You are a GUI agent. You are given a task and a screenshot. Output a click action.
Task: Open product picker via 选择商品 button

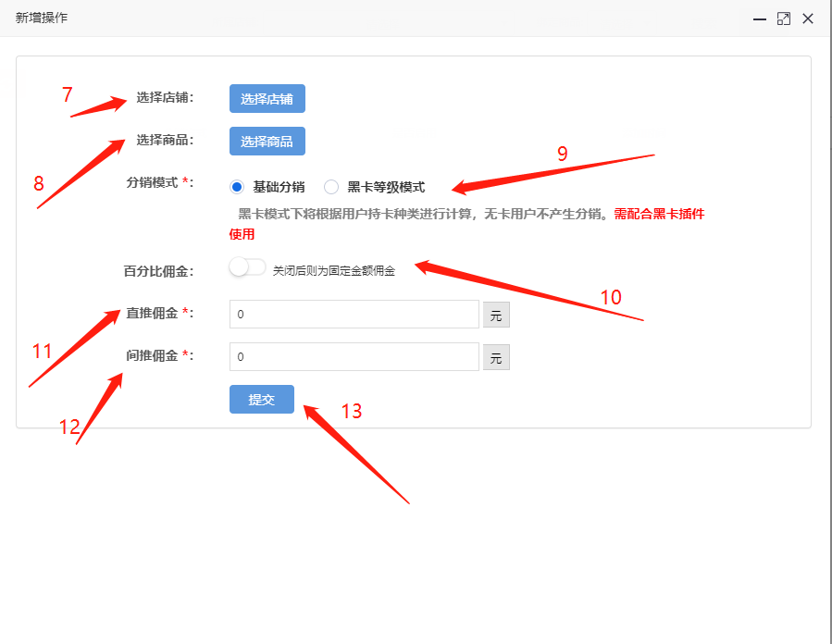[267, 142]
